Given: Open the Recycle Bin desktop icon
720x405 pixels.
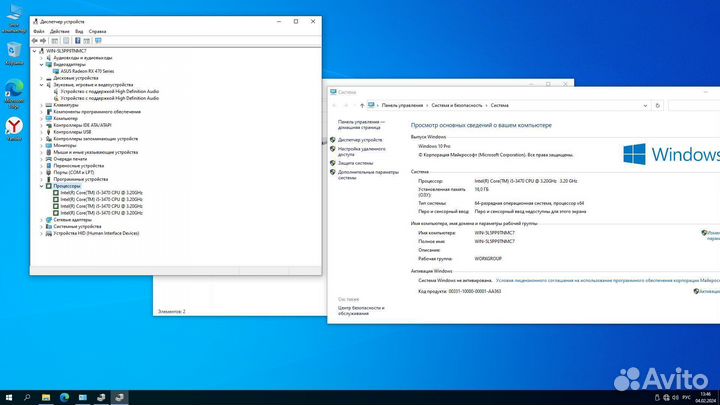Looking at the screenshot, I should coord(14,20).
